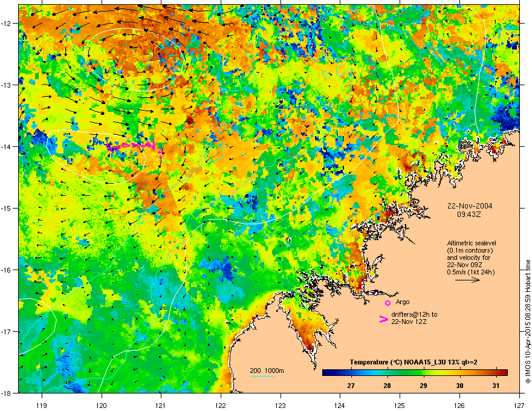The height and width of the screenshot is (411, 532).
Task: Click the 27 color bar tick label
Action: (x=351, y=386)
